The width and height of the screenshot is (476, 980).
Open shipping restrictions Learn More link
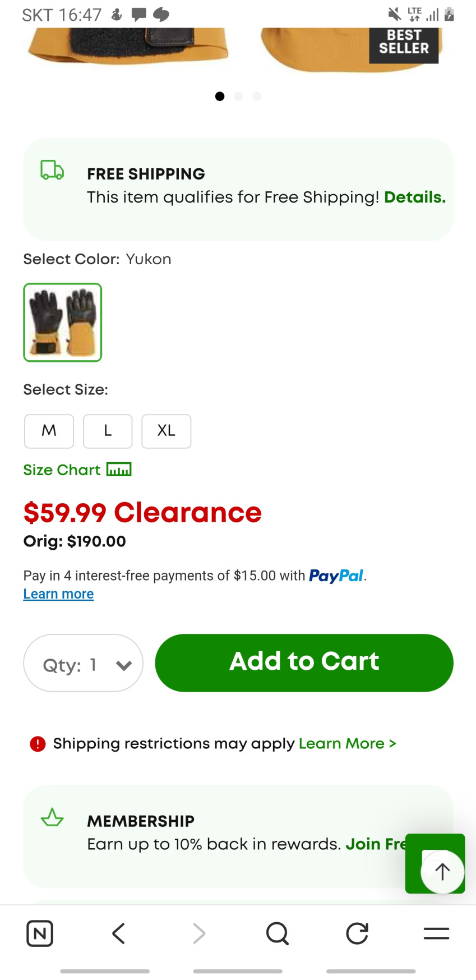point(347,744)
